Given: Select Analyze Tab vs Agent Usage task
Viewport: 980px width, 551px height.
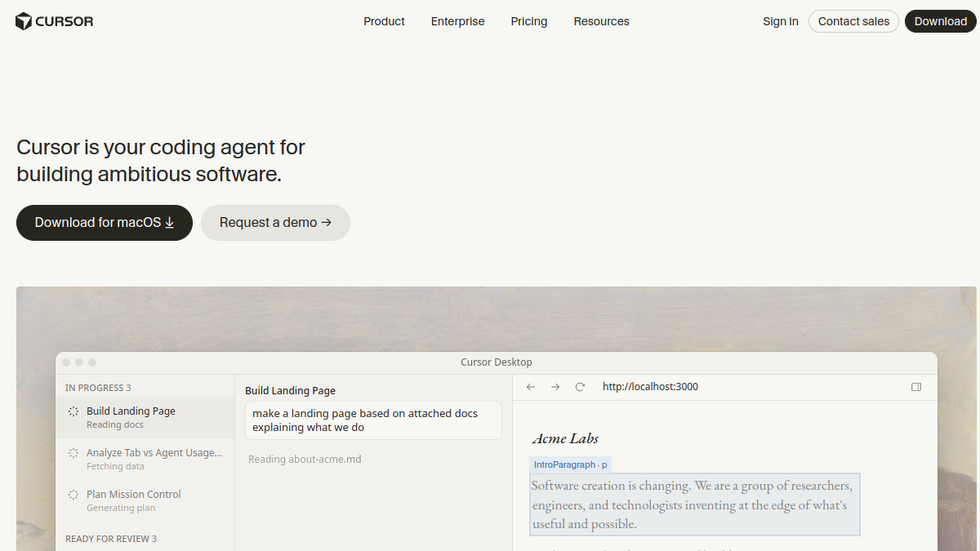Looking at the screenshot, I should (x=145, y=460).
